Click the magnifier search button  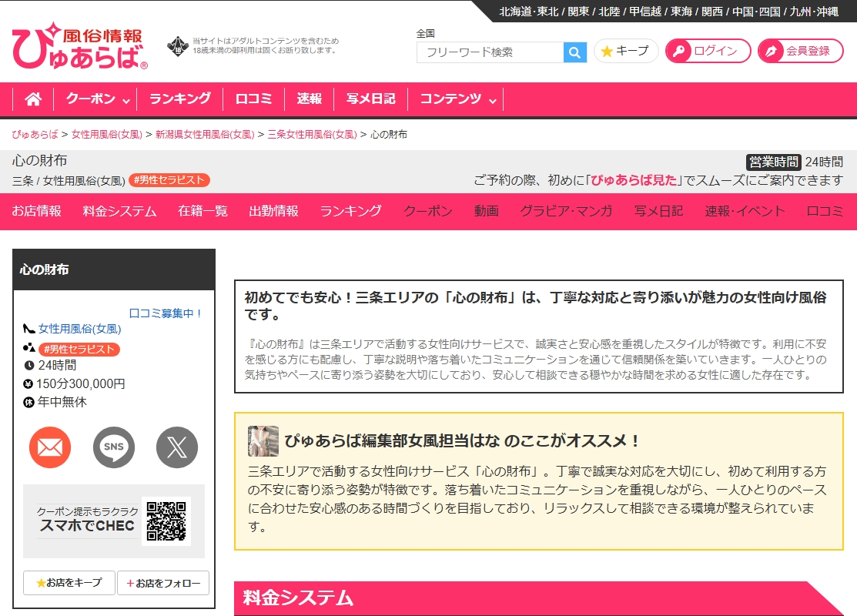574,52
